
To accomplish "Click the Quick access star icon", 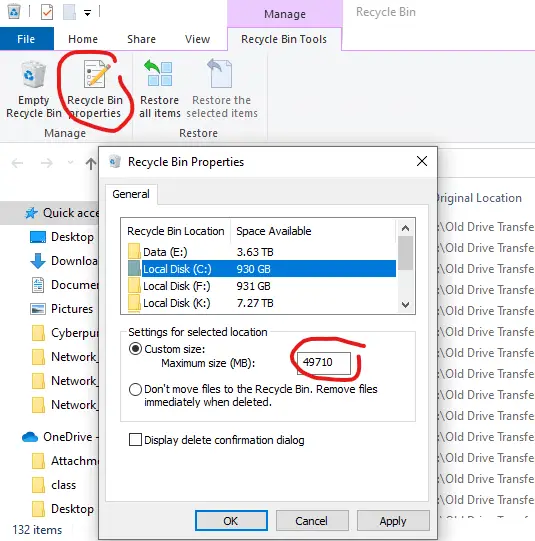I will click(x=31, y=213).
